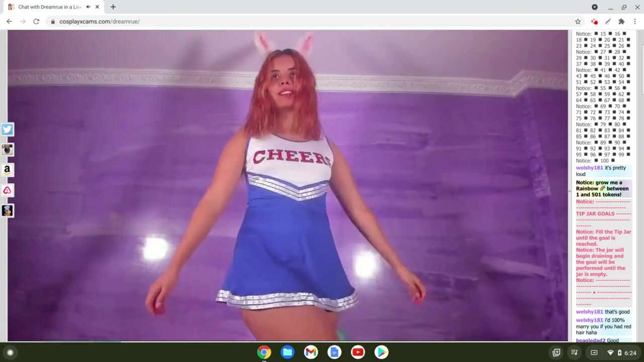Click the Twitter icon in left sidebar
This screenshot has width=644, height=362.
coord(7,129)
